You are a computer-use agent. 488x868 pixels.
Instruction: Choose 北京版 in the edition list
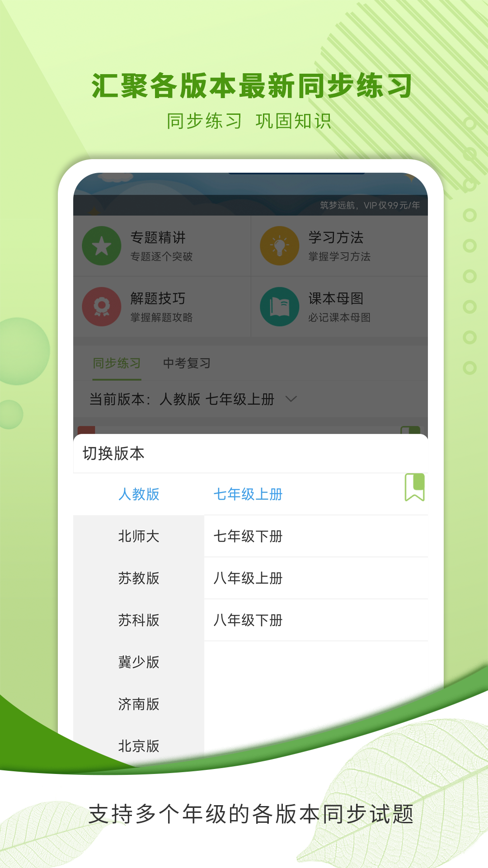139,746
